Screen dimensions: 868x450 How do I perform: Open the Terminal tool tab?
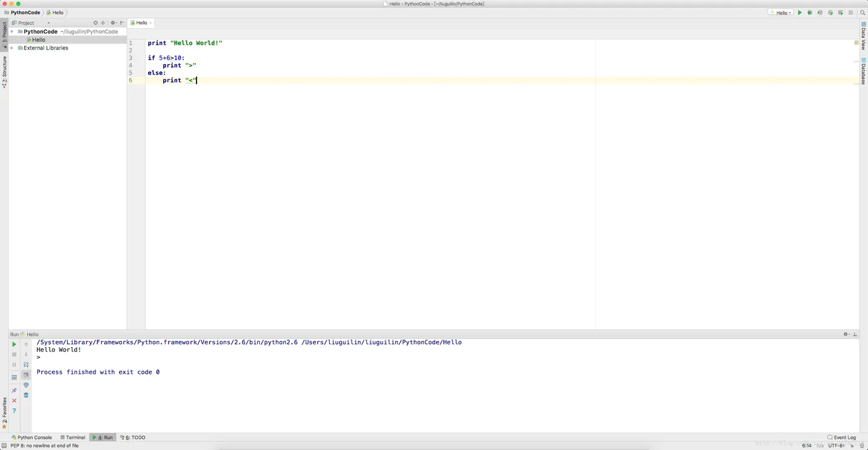point(73,438)
